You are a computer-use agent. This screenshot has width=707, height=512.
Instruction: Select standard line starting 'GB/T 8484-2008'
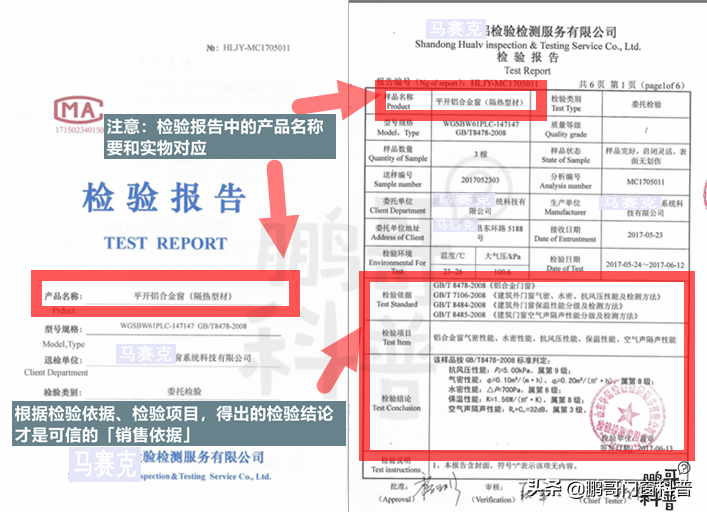528,306
